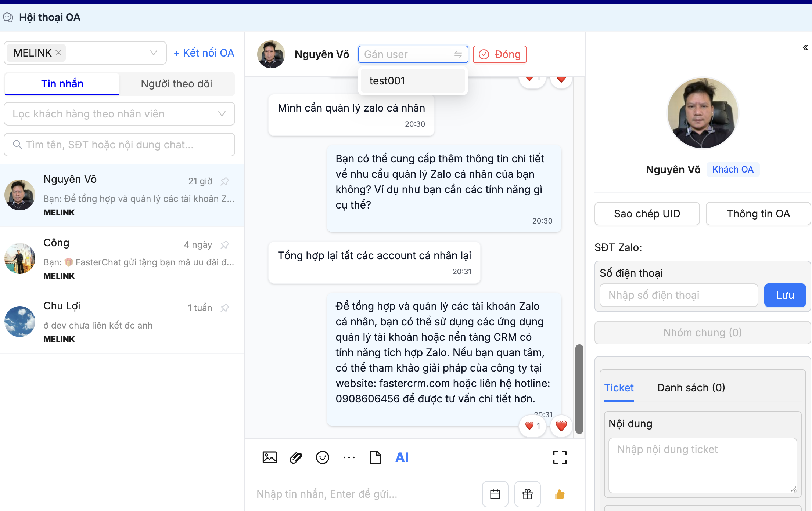
Task: Send a thumbs-up like
Action: [x=560, y=494]
